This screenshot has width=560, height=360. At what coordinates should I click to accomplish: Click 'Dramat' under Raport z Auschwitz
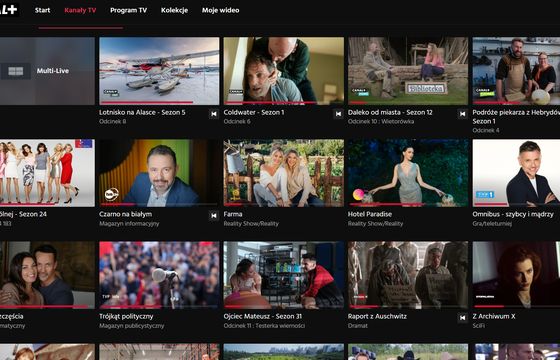coord(358,326)
